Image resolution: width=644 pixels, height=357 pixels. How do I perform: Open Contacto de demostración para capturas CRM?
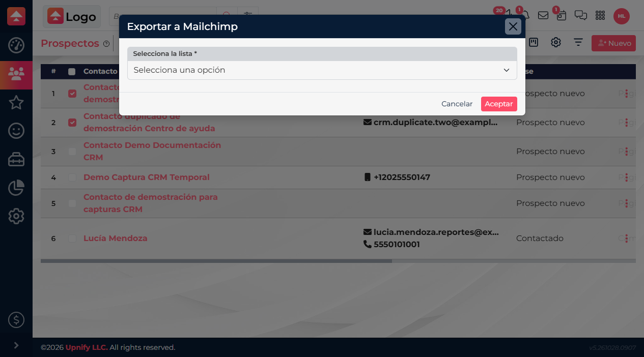(151, 203)
